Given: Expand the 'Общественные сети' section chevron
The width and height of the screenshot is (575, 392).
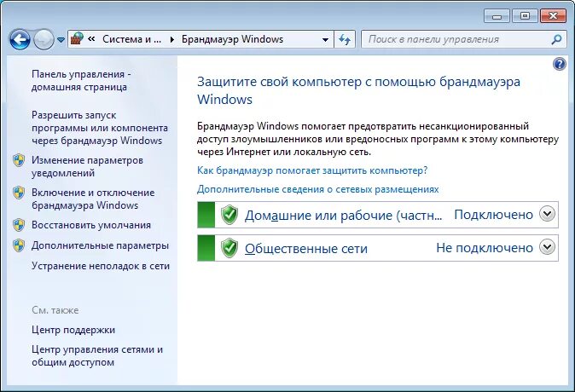Looking at the screenshot, I should click(547, 247).
